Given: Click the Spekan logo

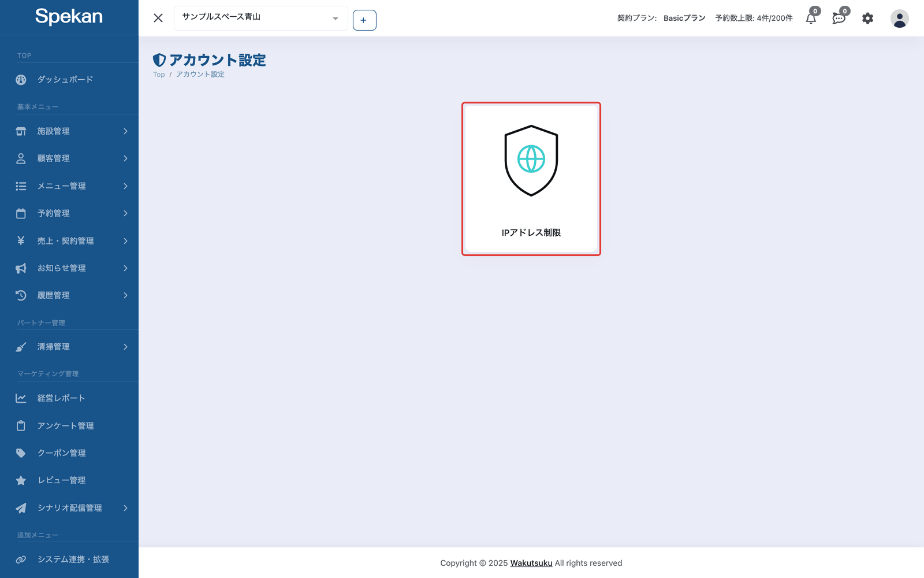Looking at the screenshot, I should (x=69, y=17).
